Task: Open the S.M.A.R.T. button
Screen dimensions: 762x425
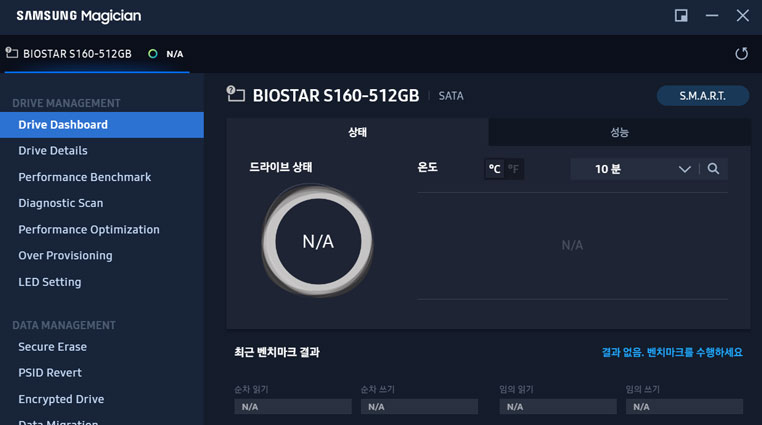Action: (x=703, y=96)
